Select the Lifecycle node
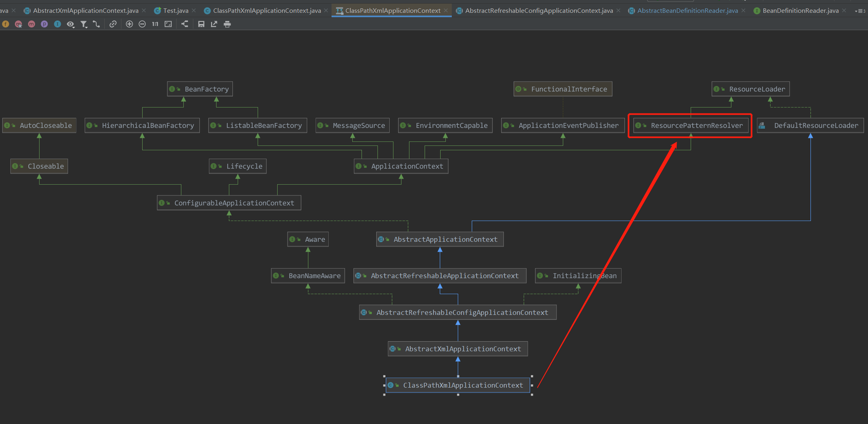 pyautogui.click(x=238, y=166)
